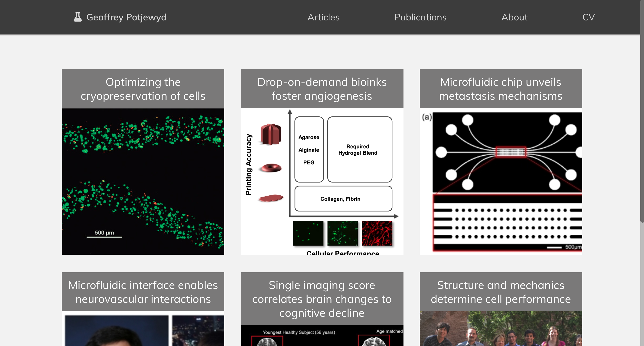The height and width of the screenshot is (346, 644).
Task: Click the hydrogel printing accuracy chart image
Action: pyautogui.click(x=322, y=182)
